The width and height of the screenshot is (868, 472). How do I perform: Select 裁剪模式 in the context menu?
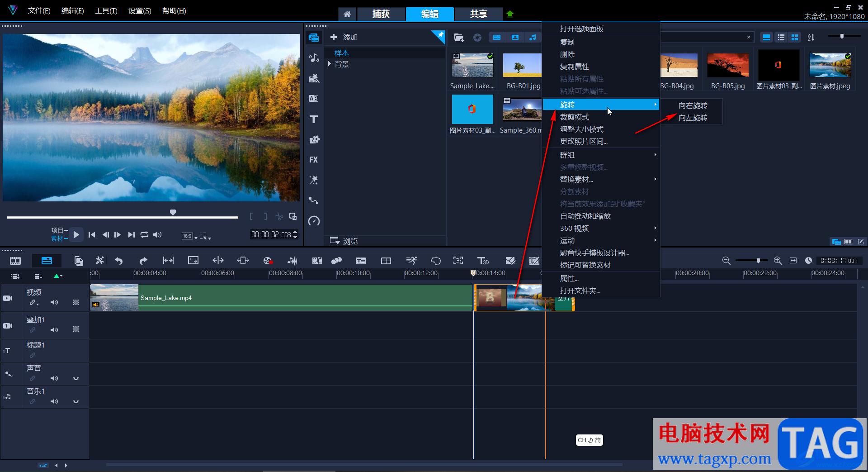tap(601, 117)
